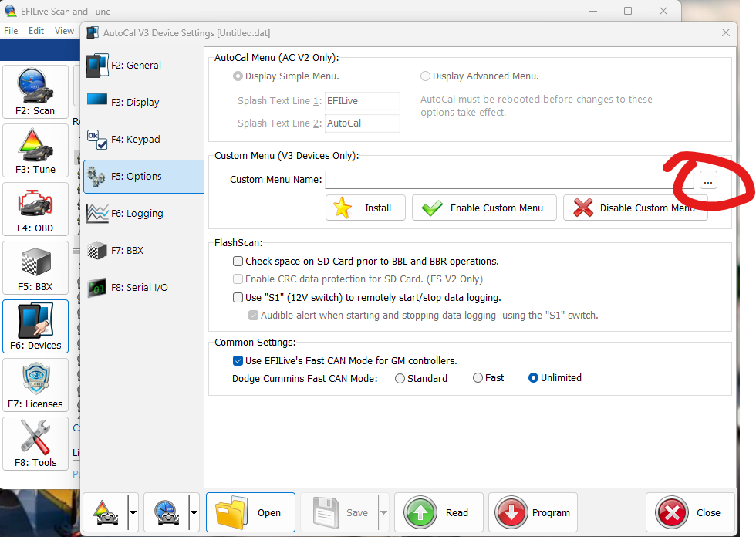This screenshot has width=756, height=537.
Task: Open the F4: OBD section
Action: point(35,209)
